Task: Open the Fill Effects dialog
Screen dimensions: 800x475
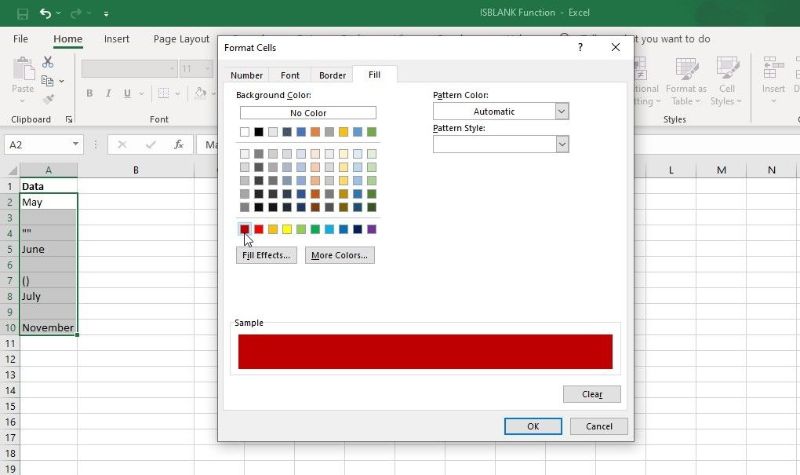Action: point(266,256)
